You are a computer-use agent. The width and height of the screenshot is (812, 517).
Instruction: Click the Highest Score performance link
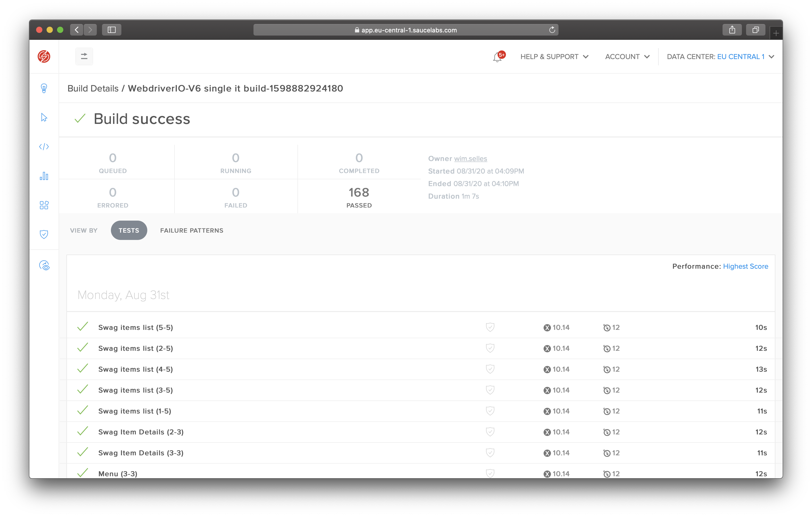pyautogui.click(x=745, y=266)
